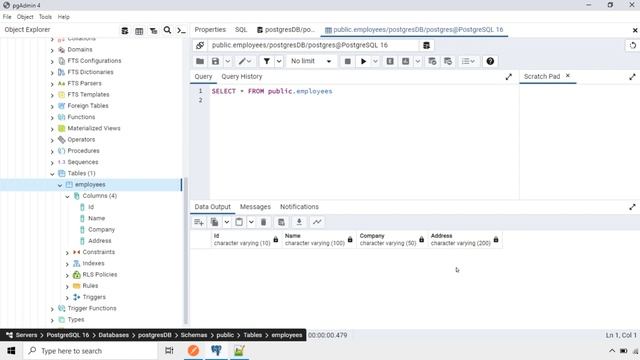
Task: Open the Paste options dropdown in Data Output
Action: click(x=251, y=222)
